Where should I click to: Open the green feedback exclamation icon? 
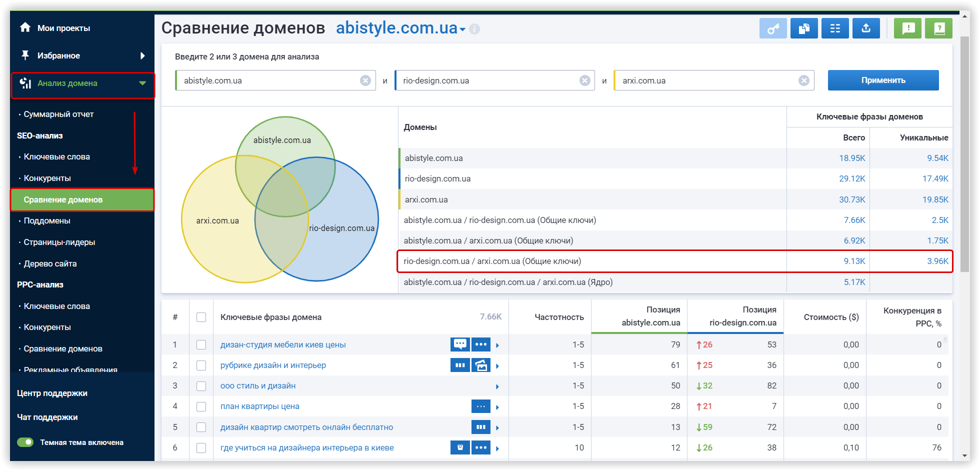[x=908, y=28]
